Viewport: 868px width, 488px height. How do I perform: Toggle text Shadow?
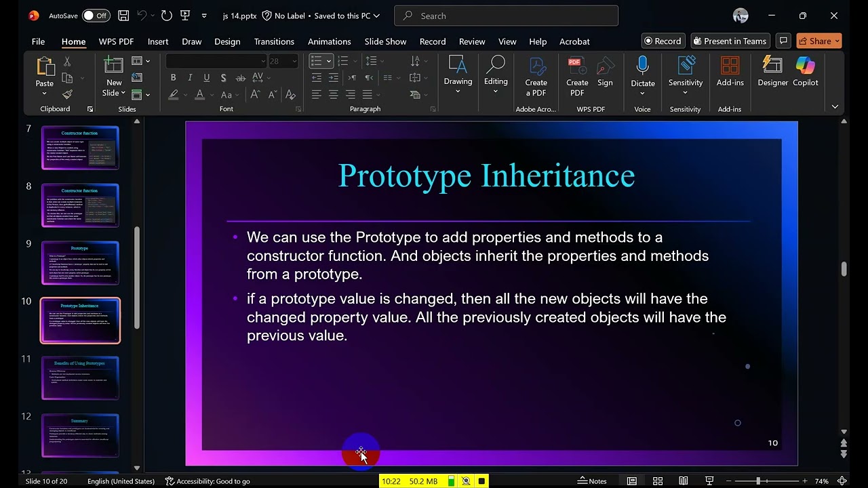coord(224,78)
